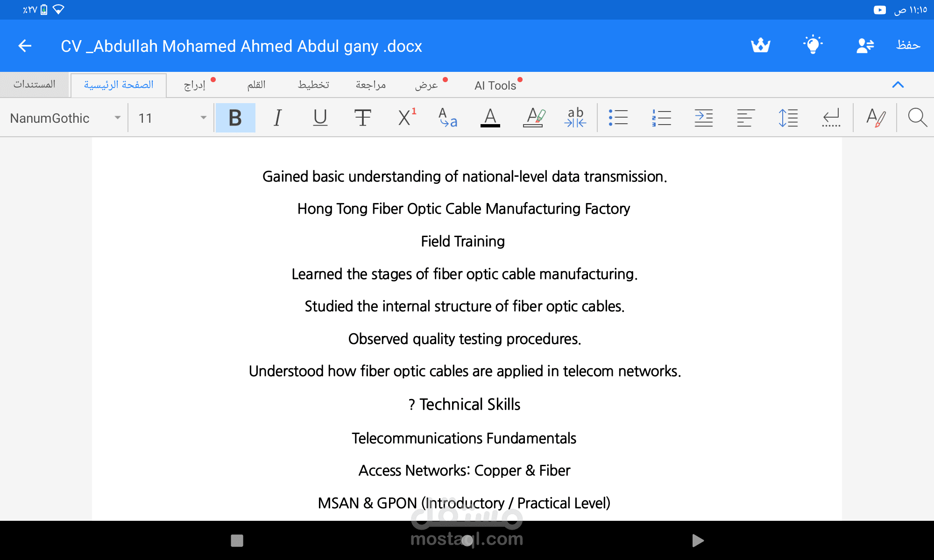The width and height of the screenshot is (934, 560).
Task: Open the search magnifier icon
Action: point(917,118)
